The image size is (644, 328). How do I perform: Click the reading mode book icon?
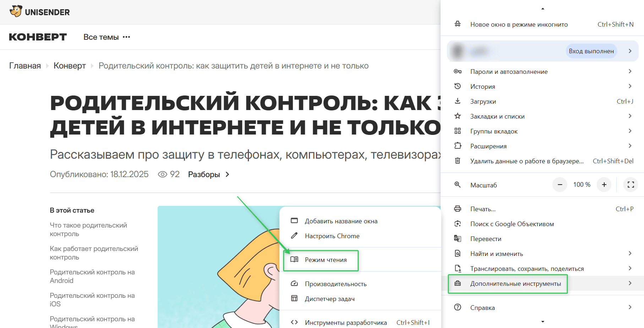tap(294, 259)
